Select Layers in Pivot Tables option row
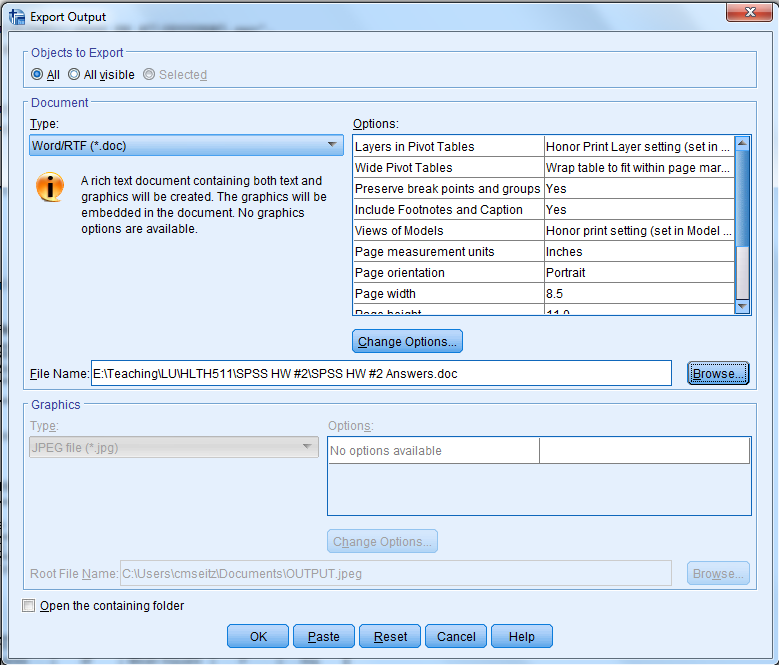 (x=448, y=147)
